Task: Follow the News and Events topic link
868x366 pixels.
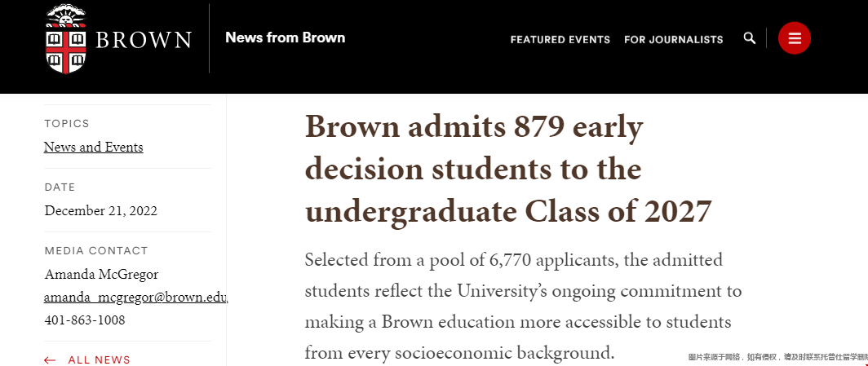Action: [94, 147]
